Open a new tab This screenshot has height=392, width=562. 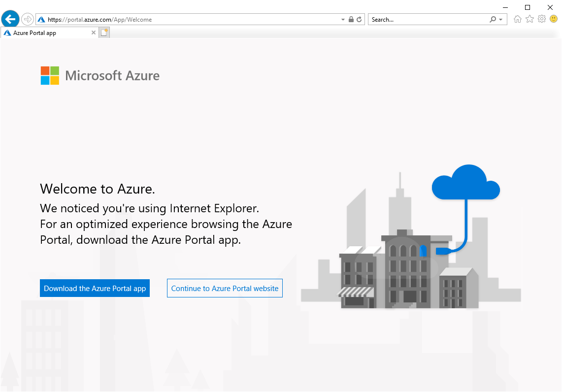point(104,33)
